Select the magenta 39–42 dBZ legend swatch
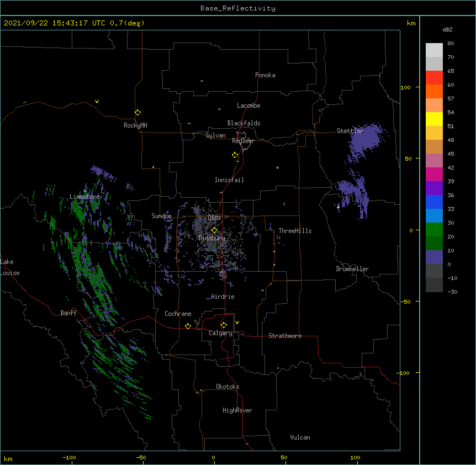 434,174
